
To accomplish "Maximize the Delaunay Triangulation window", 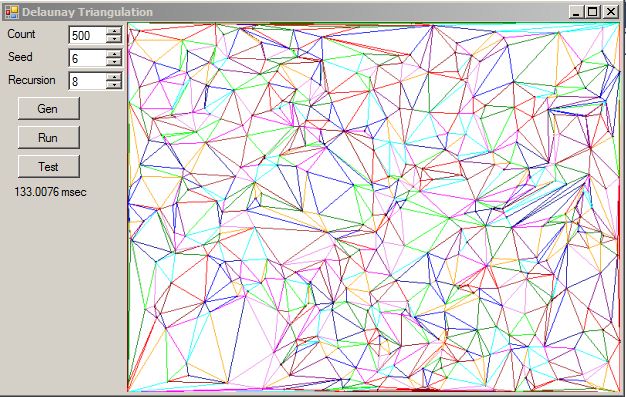I will point(593,12).
